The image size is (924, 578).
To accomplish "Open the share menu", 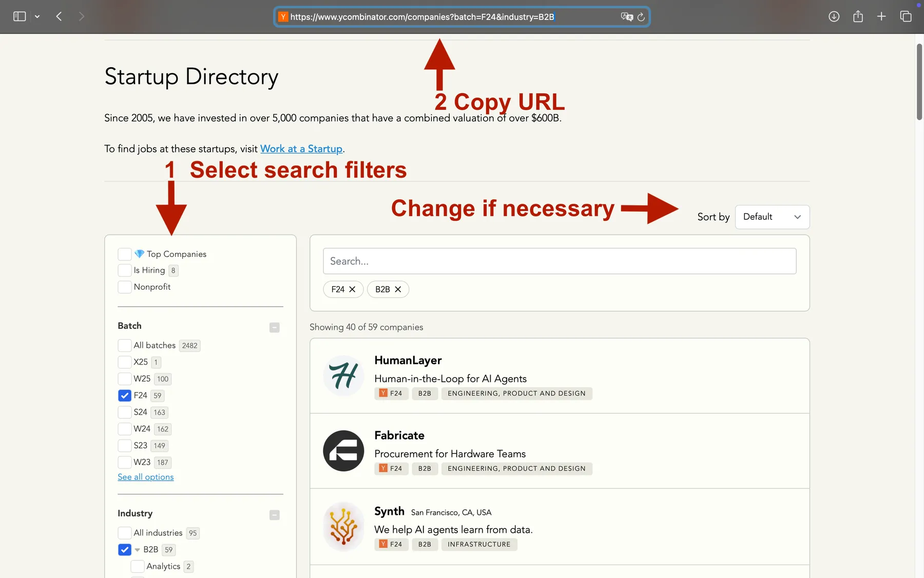I will [x=858, y=16].
